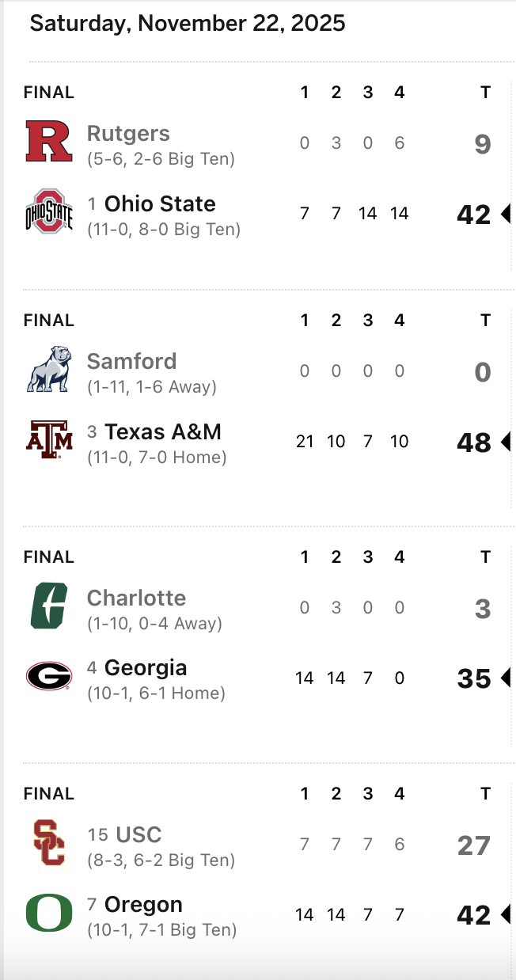The height and width of the screenshot is (980, 516).
Task: Click the USC Trojans logo
Action: 49,842
